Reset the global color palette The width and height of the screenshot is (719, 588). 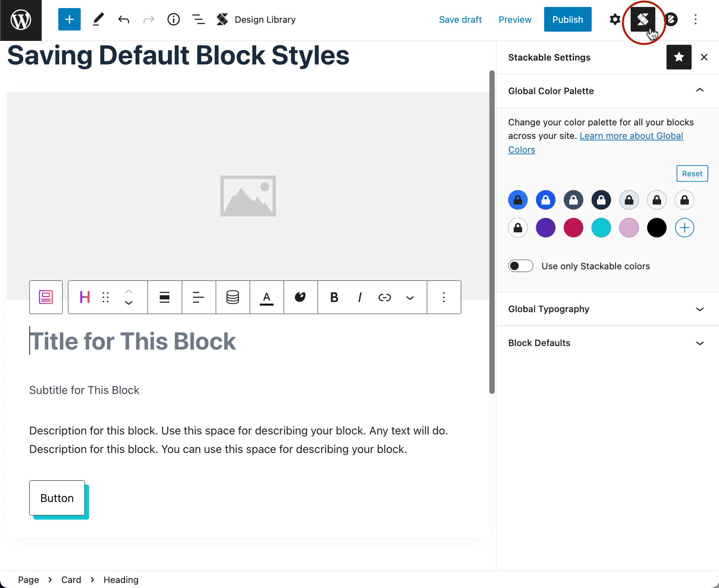(x=692, y=174)
